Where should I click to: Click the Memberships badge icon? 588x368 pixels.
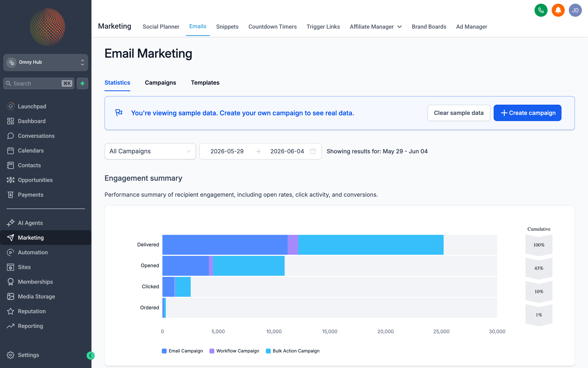point(10,282)
